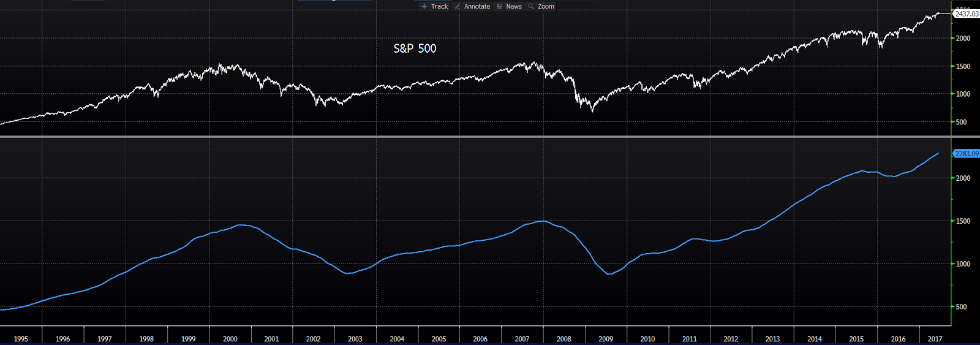The width and height of the screenshot is (980, 345).
Task: Click the 2014 year label
Action: pyautogui.click(x=815, y=339)
